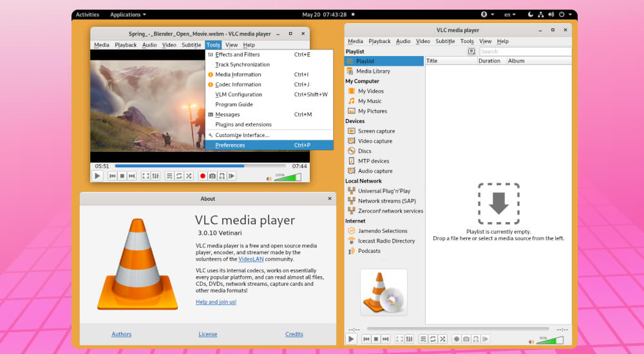The image size is (644, 354).
Task: Open extended settings in the playlist VLC window
Action: 410,339
